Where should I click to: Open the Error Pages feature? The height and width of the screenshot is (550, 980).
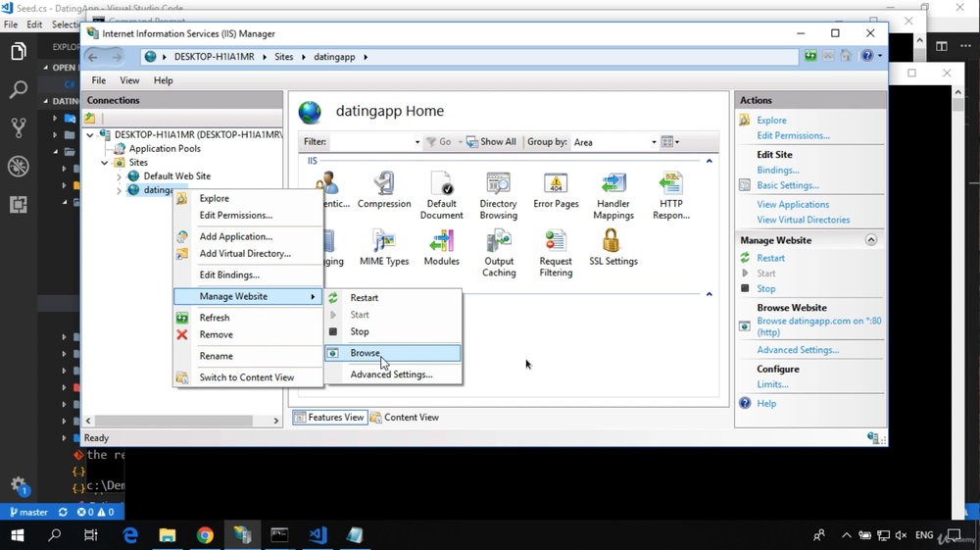(556, 190)
